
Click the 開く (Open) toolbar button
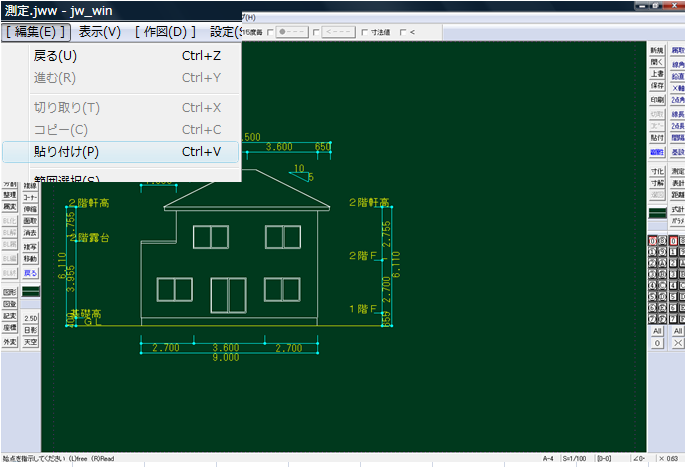coord(656,61)
